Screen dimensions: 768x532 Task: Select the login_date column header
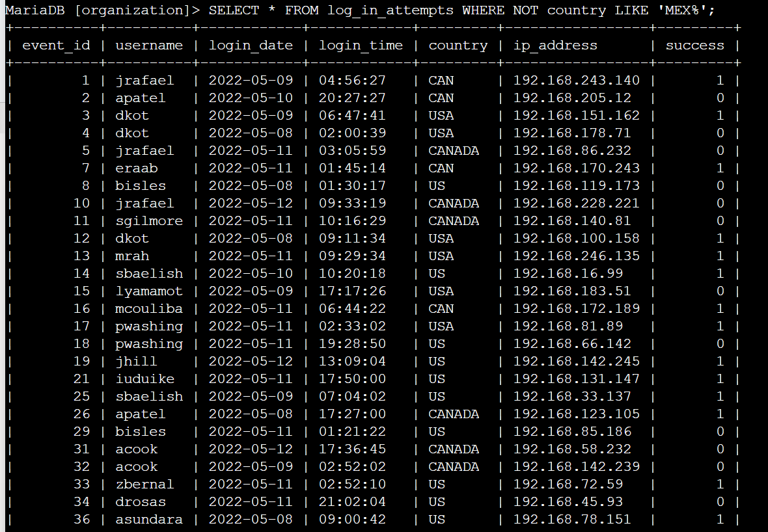[x=251, y=46]
